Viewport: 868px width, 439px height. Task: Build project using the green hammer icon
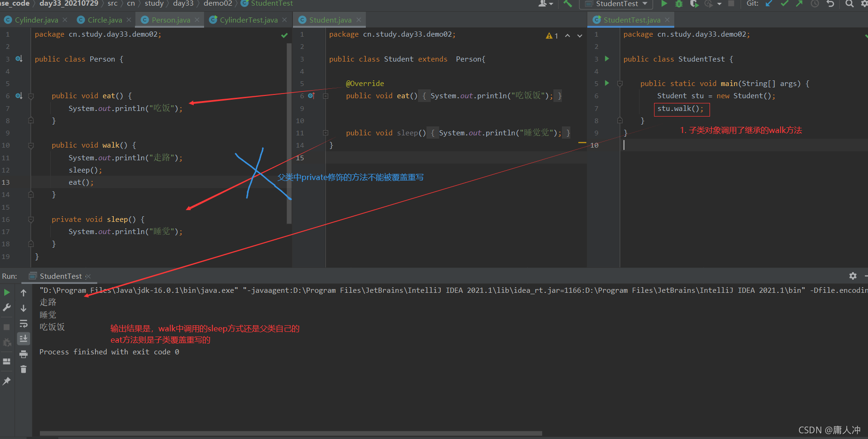point(568,4)
